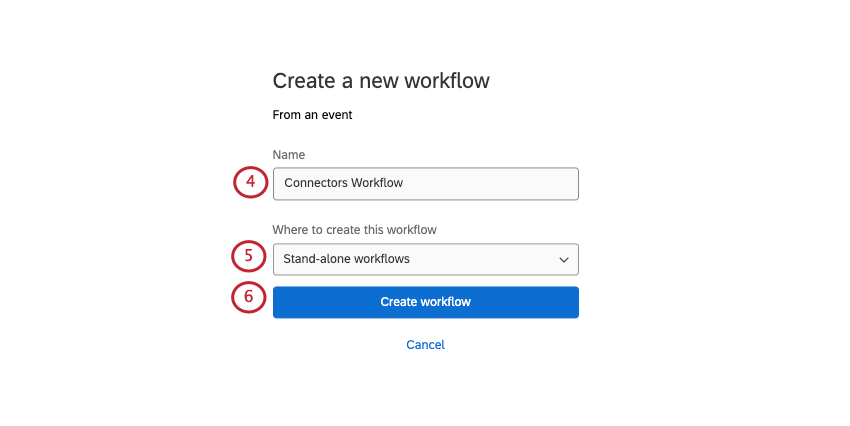Click the word 'Create' in the dialog heading

coord(303,81)
